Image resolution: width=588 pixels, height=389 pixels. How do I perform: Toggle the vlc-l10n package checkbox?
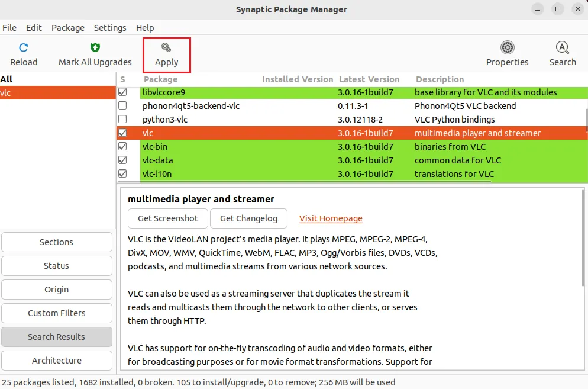coord(122,174)
